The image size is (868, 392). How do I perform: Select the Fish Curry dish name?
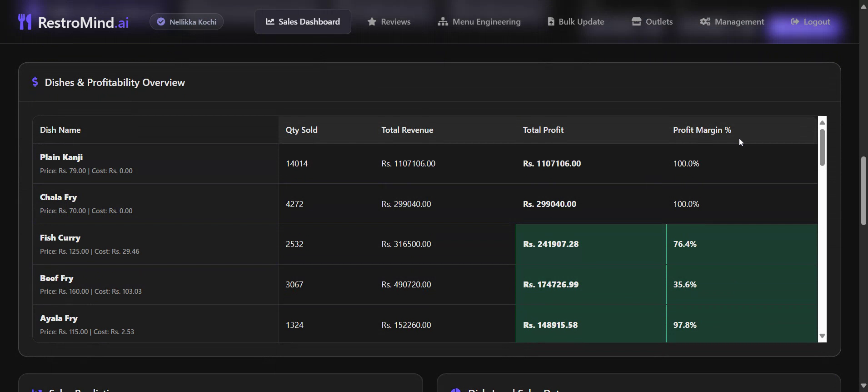pyautogui.click(x=60, y=238)
